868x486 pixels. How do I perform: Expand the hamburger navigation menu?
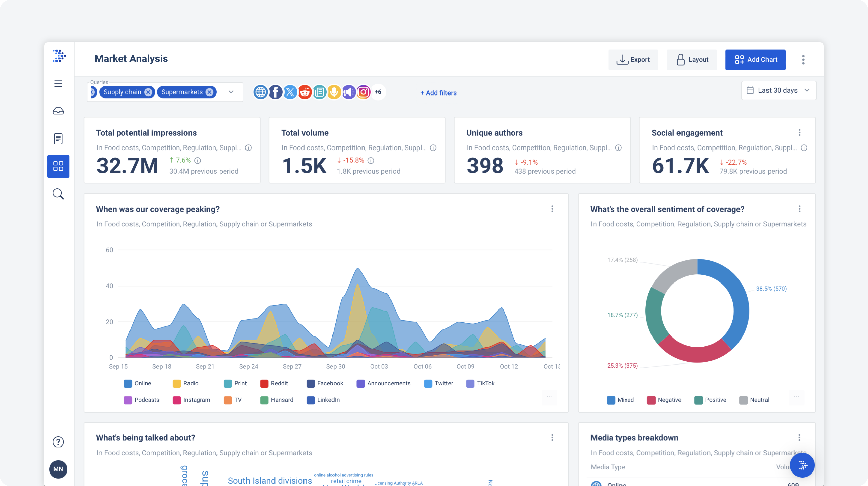pyautogui.click(x=58, y=83)
